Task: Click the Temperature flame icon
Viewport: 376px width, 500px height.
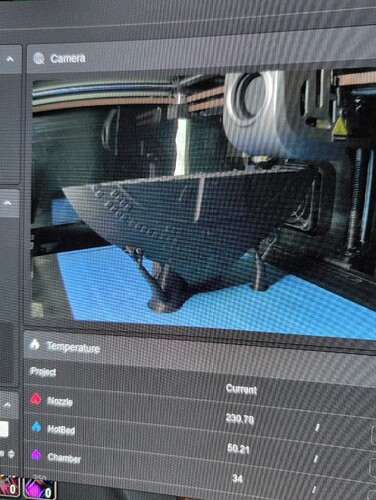Action: 35,344
